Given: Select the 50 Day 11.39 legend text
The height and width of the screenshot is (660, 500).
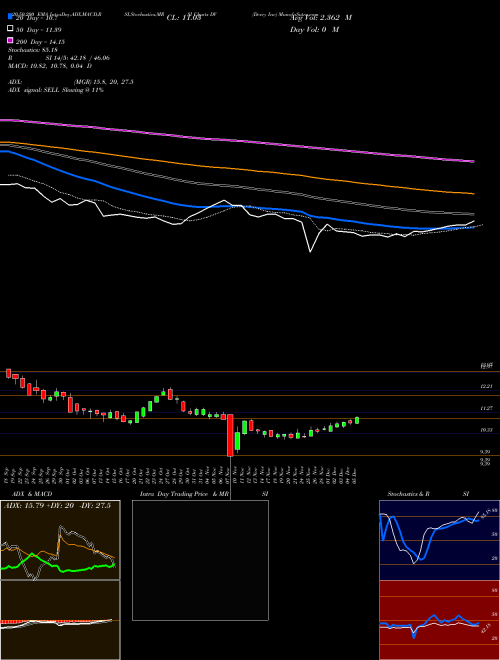Looking at the screenshot, I should [x=39, y=30].
